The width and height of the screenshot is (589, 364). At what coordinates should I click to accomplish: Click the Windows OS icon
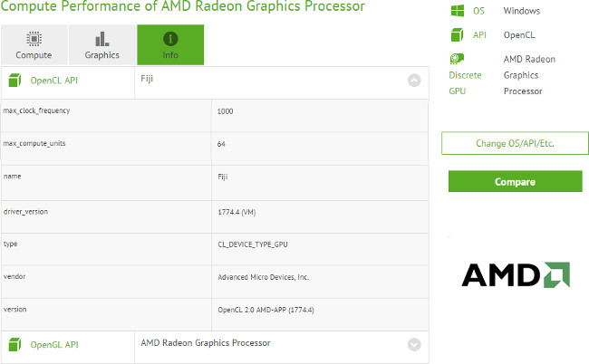click(458, 12)
